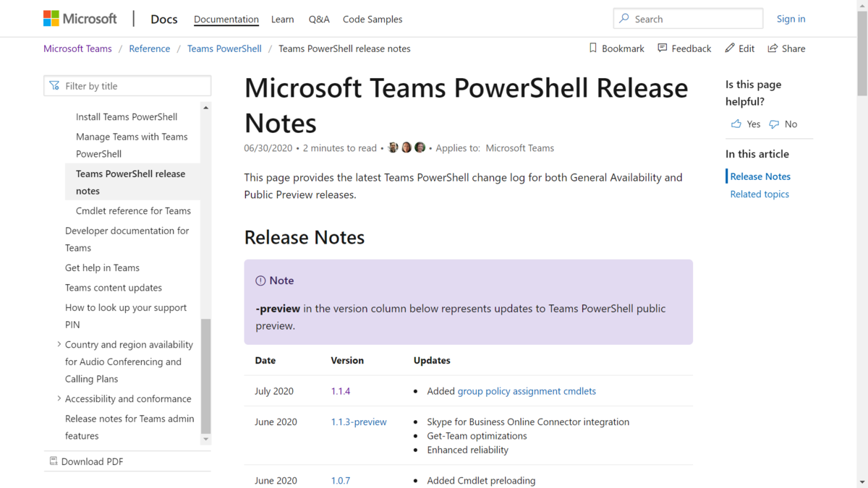The image size is (868, 488).
Task: Click the Edit pencil icon
Action: coord(730,48)
